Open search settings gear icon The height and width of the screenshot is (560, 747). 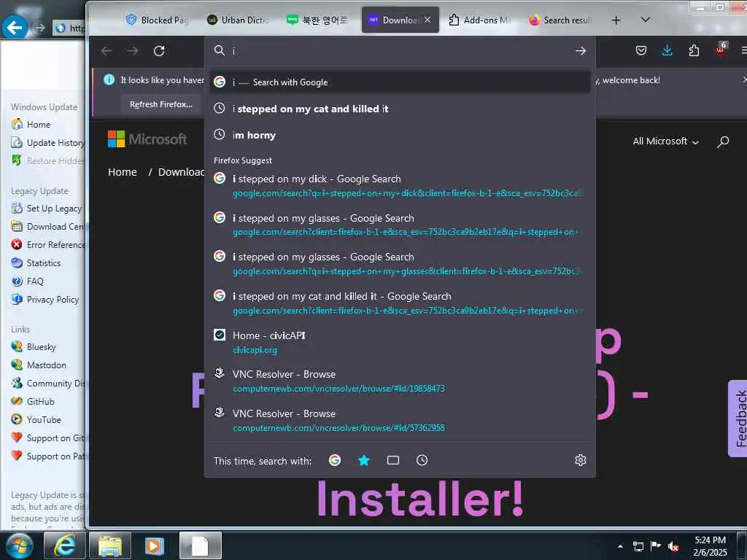tap(580, 460)
